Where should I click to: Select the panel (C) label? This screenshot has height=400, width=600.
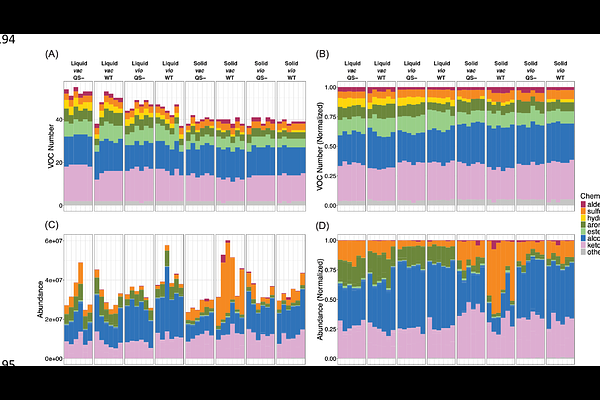click(x=52, y=227)
